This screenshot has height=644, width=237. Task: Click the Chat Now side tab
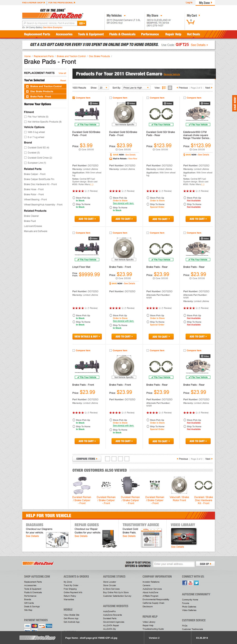click(x=234, y=103)
